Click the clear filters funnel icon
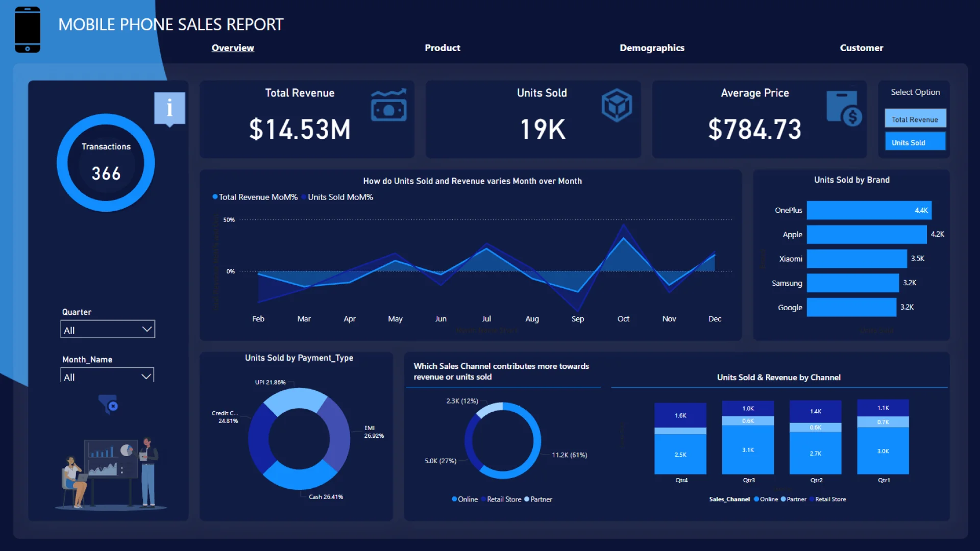The image size is (980, 551). click(108, 404)
